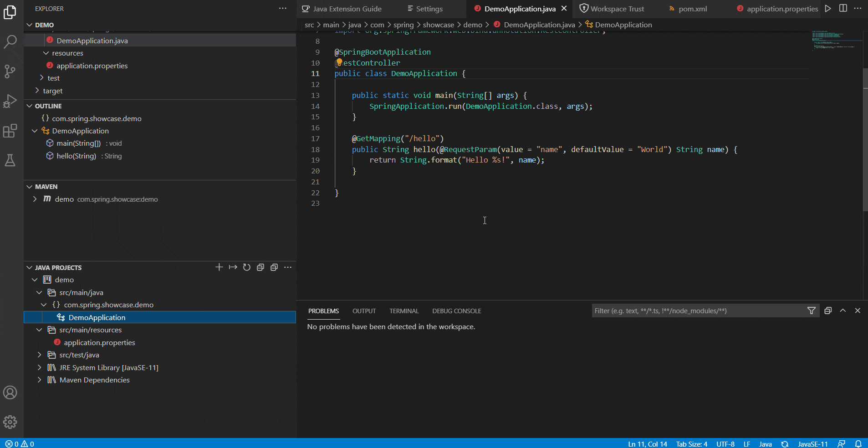Open the Explorer view icon
Screen dimensions: 868x448
[10, 12]
